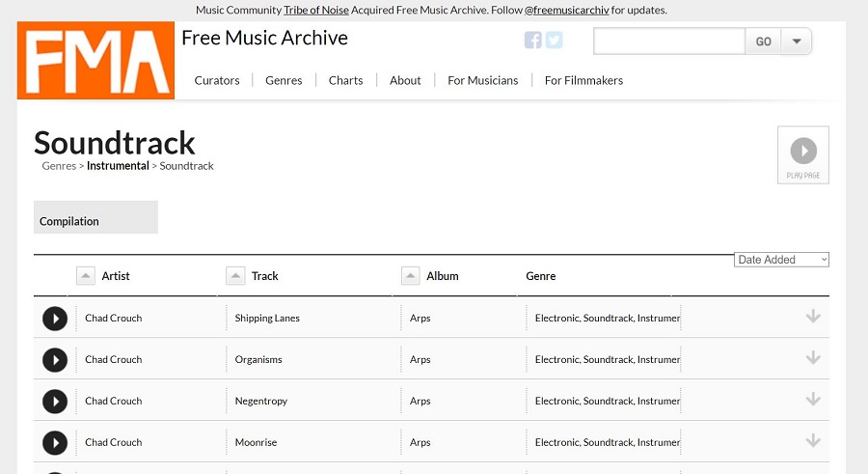
Task: Follow the @freemusicarchiv link
Action: tap(566, 10)
